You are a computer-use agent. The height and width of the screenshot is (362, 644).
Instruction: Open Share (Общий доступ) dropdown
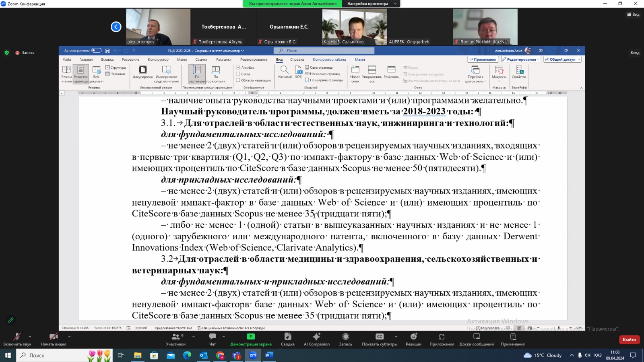click(x=562, y=60)
